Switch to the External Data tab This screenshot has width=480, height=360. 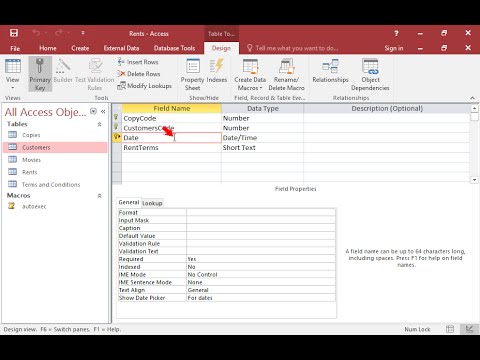point(121,48)
